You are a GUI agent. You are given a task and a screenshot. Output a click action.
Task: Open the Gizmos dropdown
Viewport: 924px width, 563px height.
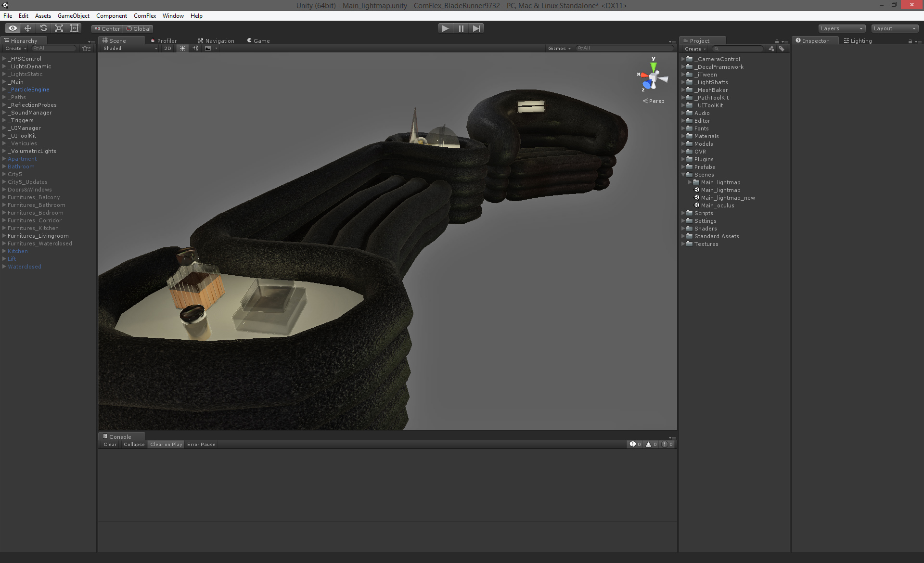[x=559, y=49]
